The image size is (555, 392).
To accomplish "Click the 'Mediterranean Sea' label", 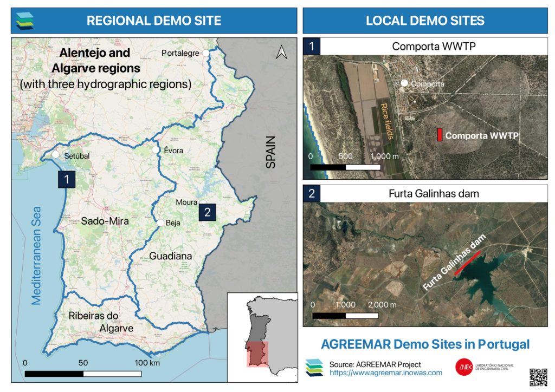I will click(36, 256).
